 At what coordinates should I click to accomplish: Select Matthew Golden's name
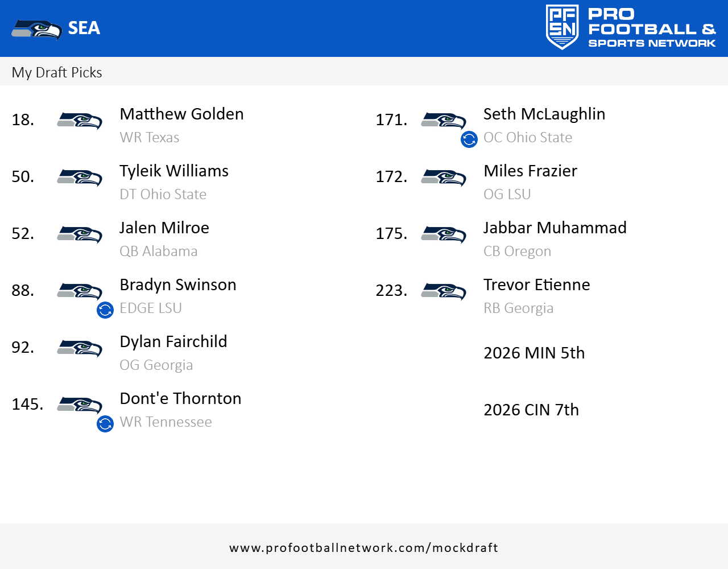[x=181, y=114]
